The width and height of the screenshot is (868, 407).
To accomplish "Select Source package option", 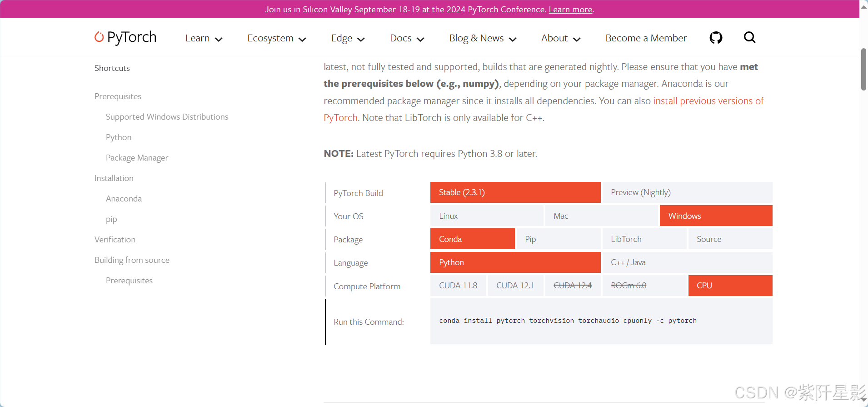I will click(730, 239).
